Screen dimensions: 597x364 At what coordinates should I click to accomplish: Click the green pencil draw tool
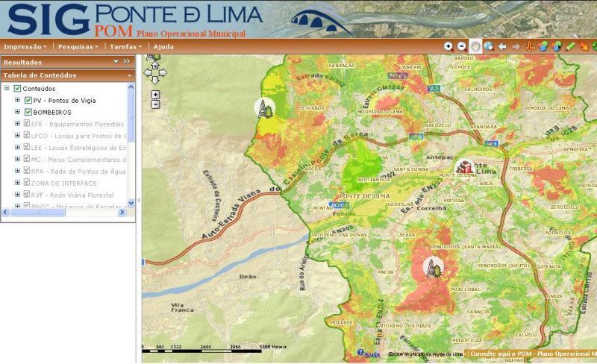[x=570, y=46]
